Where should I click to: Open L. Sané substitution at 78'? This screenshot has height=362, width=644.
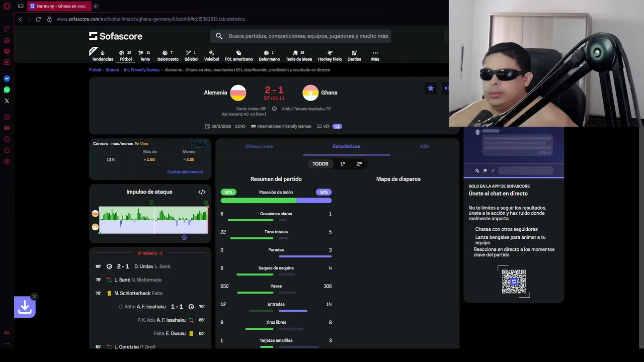pyautogui.click(x=150, y=280)
